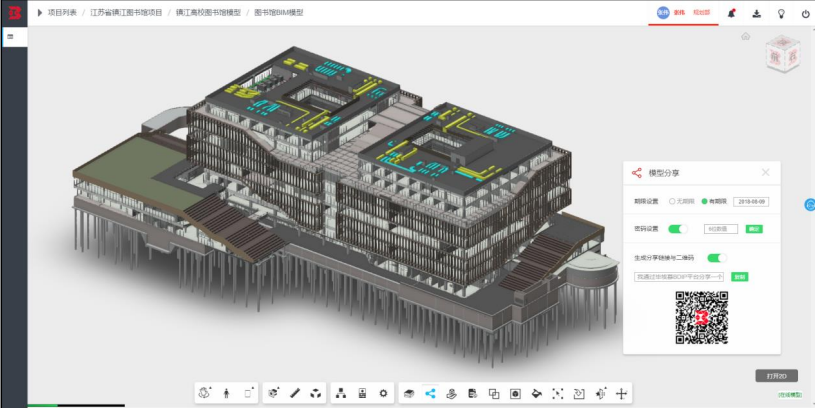Select 图书馆BIM模型 breadcrumb

point(278,13)
